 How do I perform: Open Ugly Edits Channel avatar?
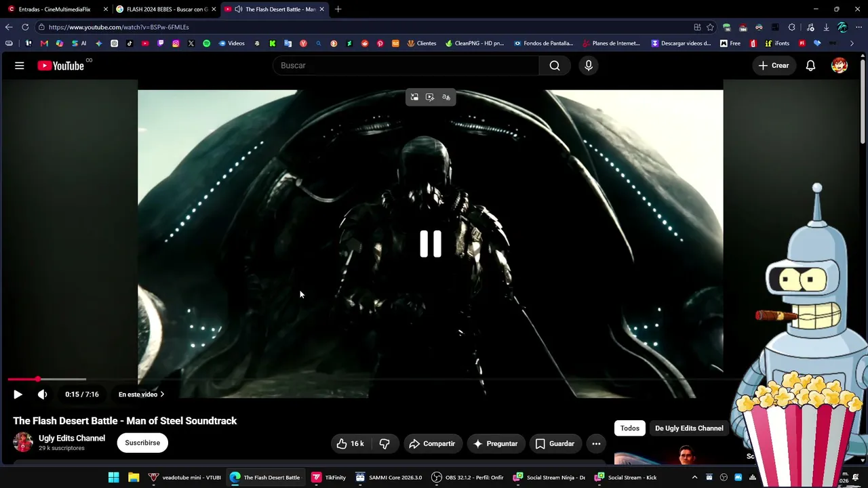pos(23,443)
